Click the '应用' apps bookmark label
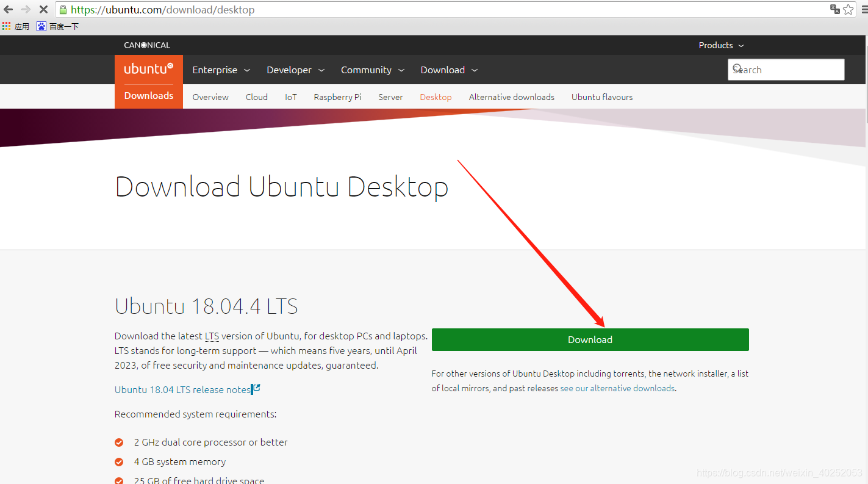This screenshot has height=484, width=868. 22,26
